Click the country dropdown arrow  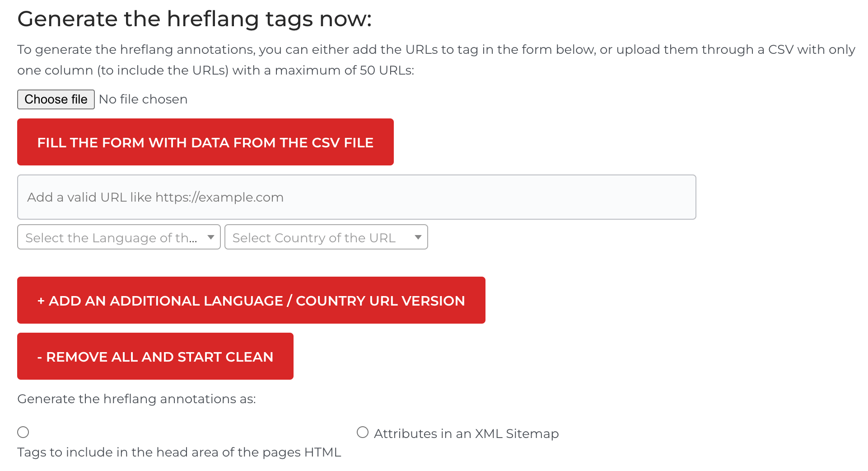point(417,237)
